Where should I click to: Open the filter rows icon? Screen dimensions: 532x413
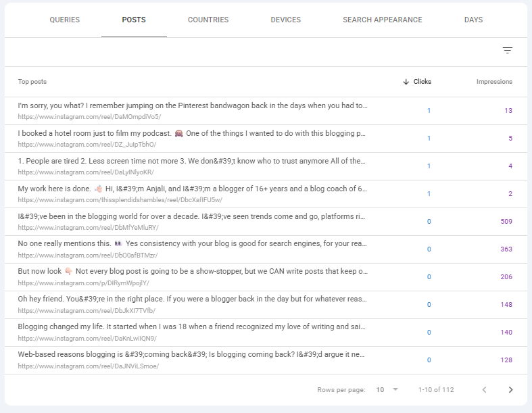point(507,51)
